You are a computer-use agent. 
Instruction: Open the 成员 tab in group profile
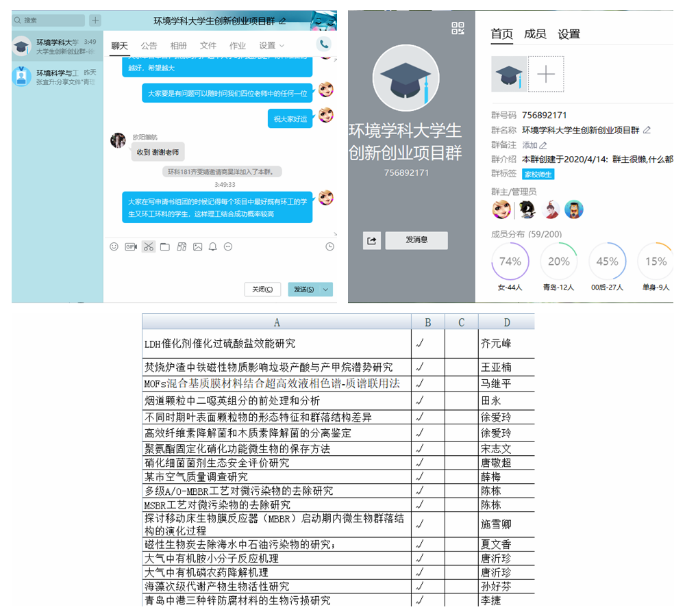(535, 34)
